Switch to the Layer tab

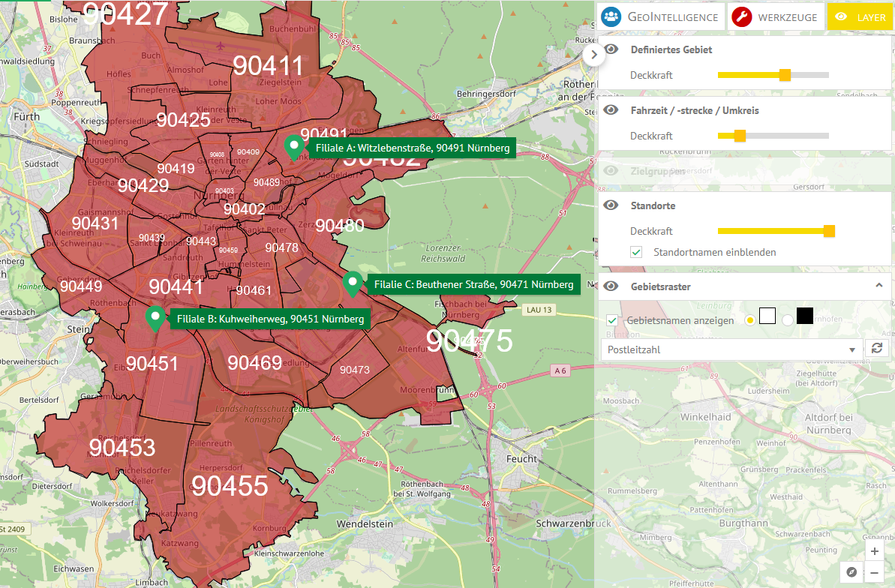pos(860,16)
